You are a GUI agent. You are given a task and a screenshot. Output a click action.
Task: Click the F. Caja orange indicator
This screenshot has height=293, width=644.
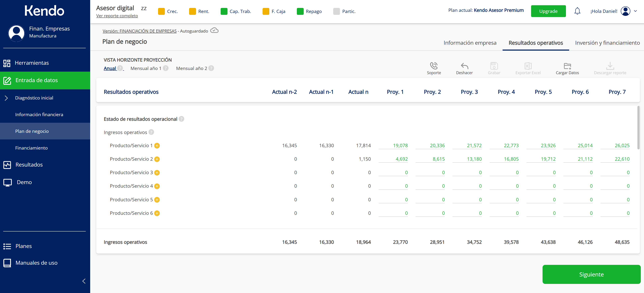tap(266, 11)
